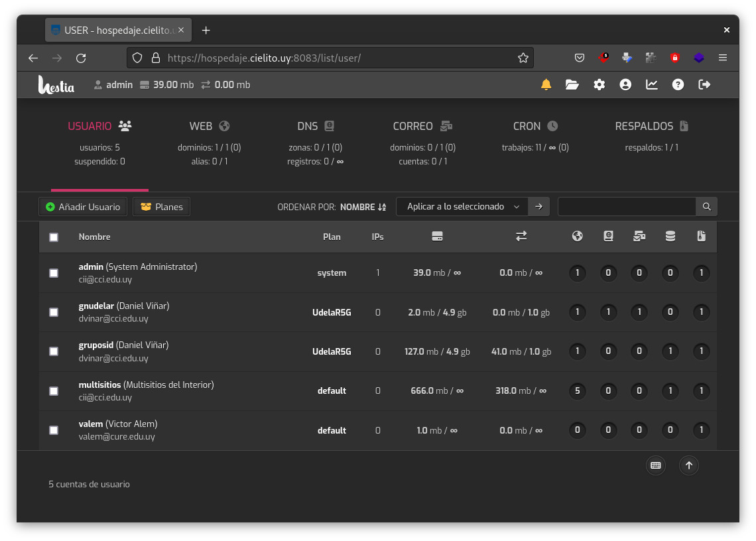Open the statistics chart icon
The height and width of the screenshot is (541, 756).
coord(652,85)
